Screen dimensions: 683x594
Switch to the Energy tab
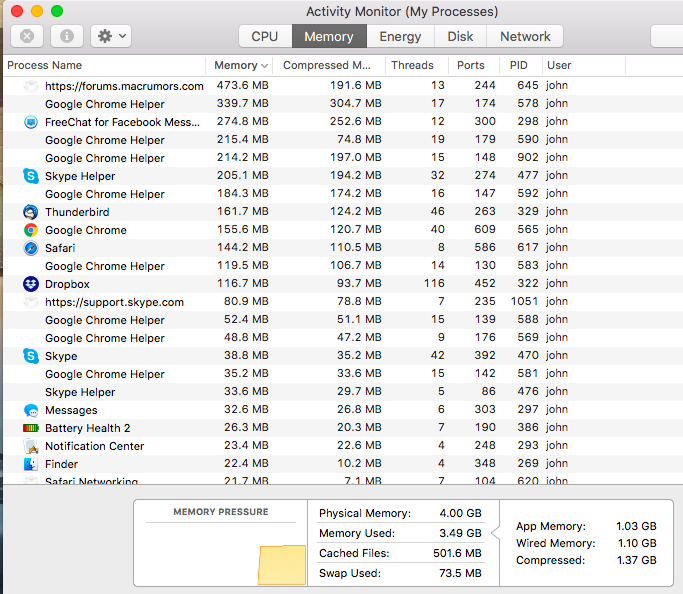tap(400, 36)
